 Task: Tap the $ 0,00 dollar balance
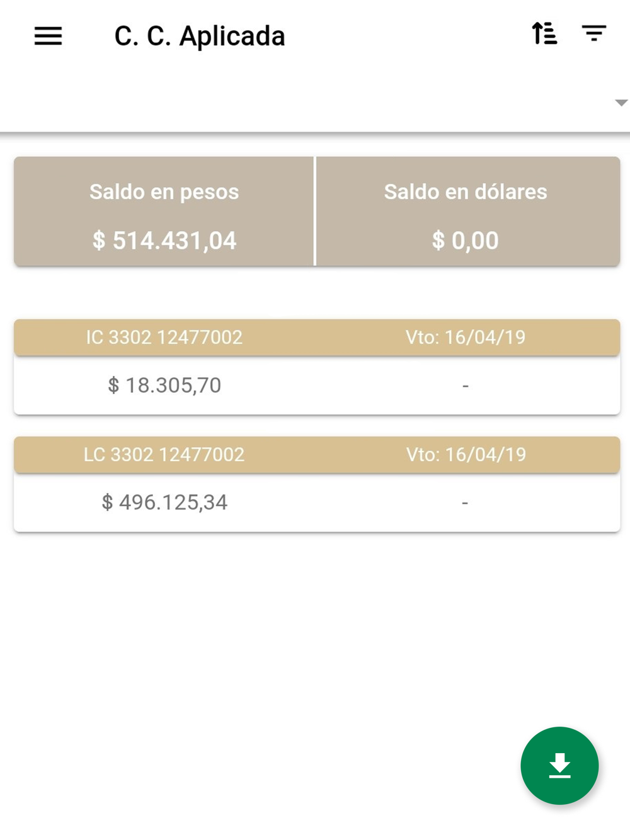(x=465, y=241)
